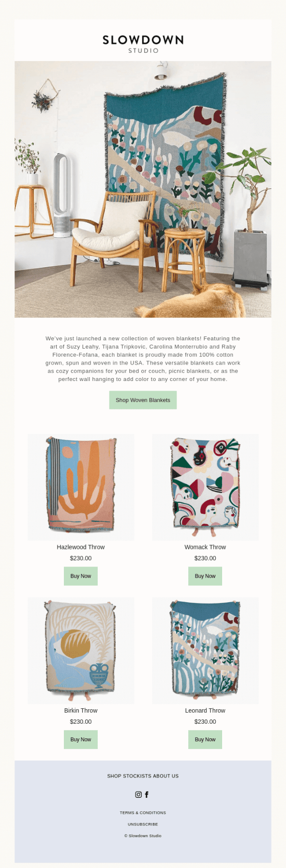Click the hero living room blanket photo

tap(143, 189)
